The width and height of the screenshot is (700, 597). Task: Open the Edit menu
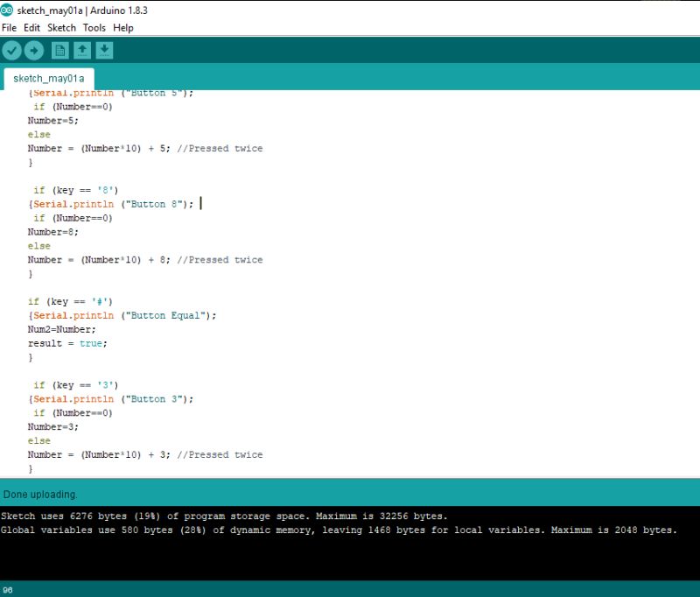30,27
